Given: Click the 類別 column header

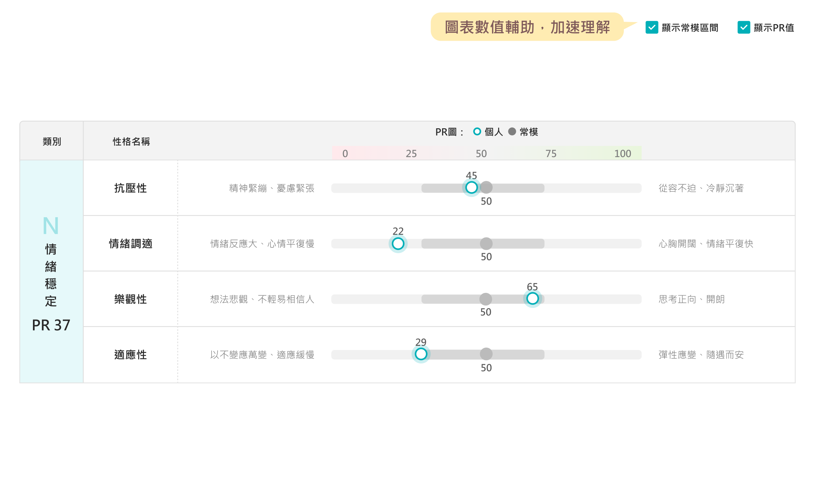Looking at the screenshot, I should tap(52, 142).
